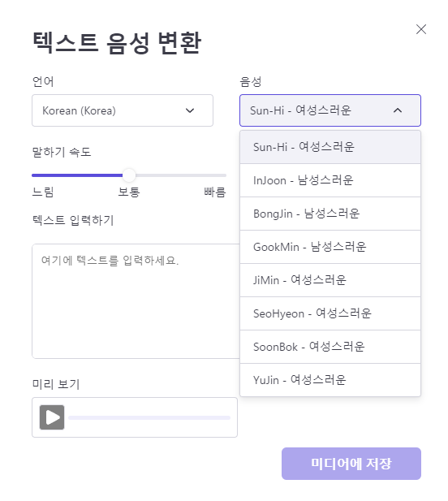This screenshot has height=501, width=448.
Task: Click the 말하기 속도 slider handle
Action: click(x=129, y=175)
